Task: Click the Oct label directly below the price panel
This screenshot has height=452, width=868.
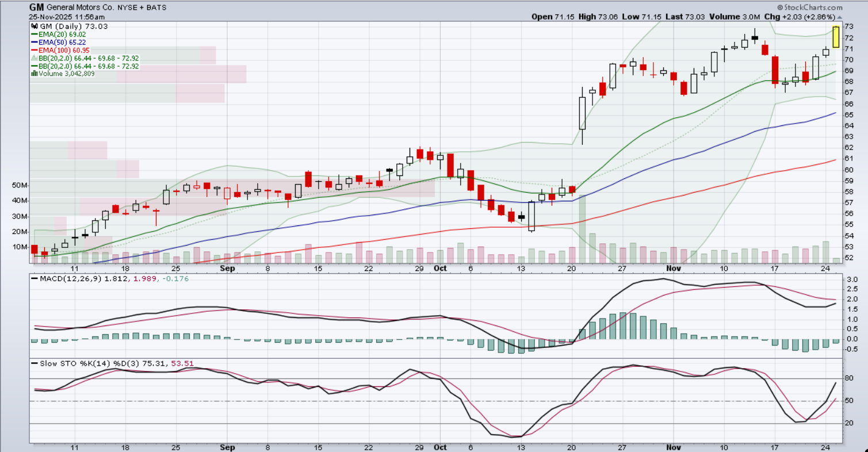Action: pyautogui.click(x=440, y=269)
